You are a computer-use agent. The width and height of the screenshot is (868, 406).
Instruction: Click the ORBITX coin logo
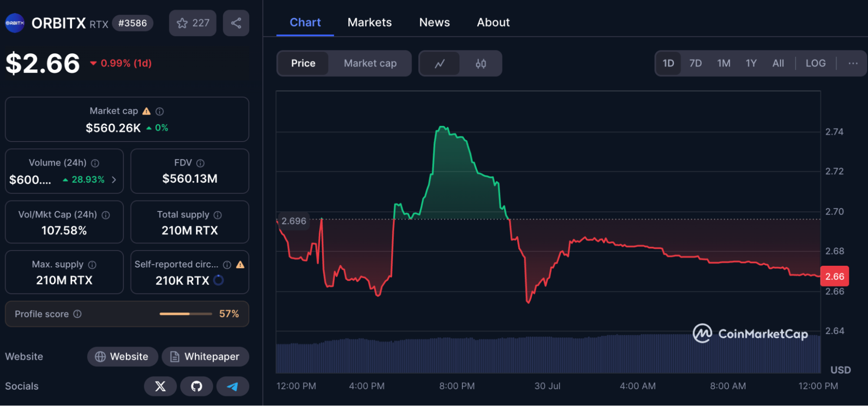pyautogui.click(x=15, y=23)
